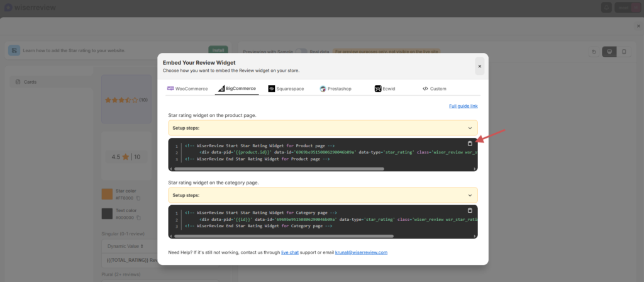644x282 pixels.
Task: Open the Full guide link
Action: tap(463, 106)
